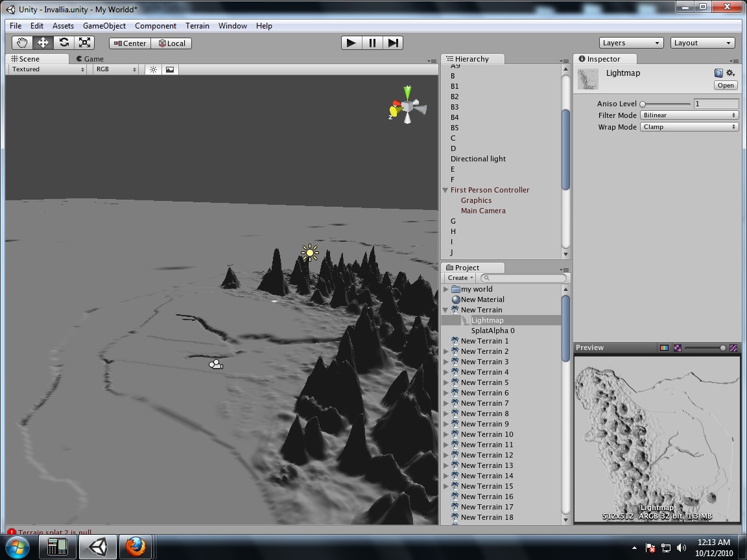Activate the Move tool

pyautogui.click(x=43, y=42)
